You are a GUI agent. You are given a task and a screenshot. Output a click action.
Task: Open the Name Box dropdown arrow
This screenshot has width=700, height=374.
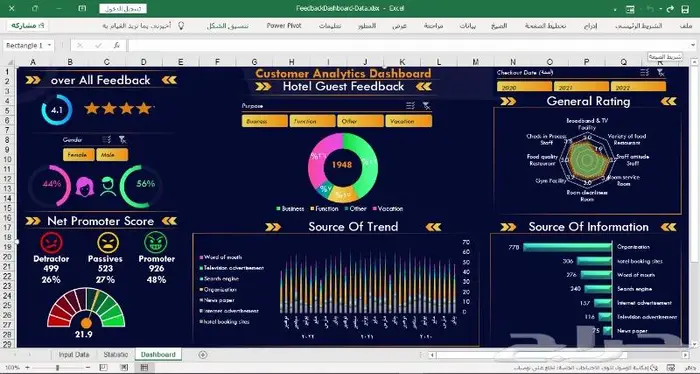tap(49, 45)
